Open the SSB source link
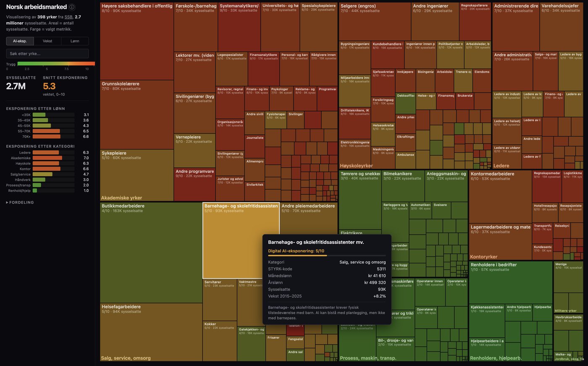The image size is (588, 366). (x=68, y=17)
